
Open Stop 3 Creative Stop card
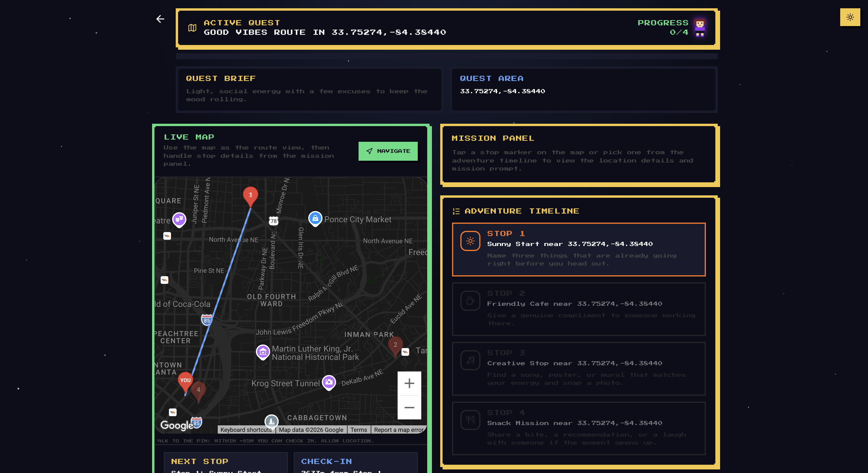click(579, 369)
